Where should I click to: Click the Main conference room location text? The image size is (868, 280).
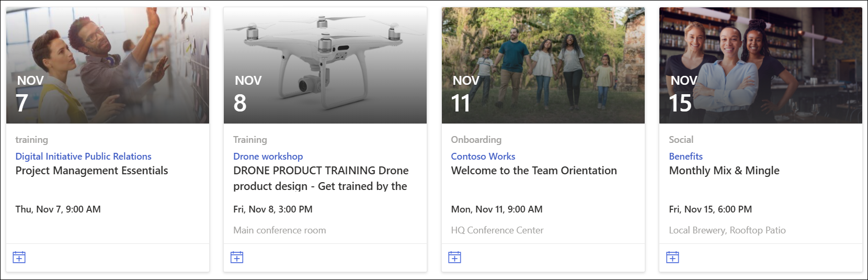coord(280,230)
